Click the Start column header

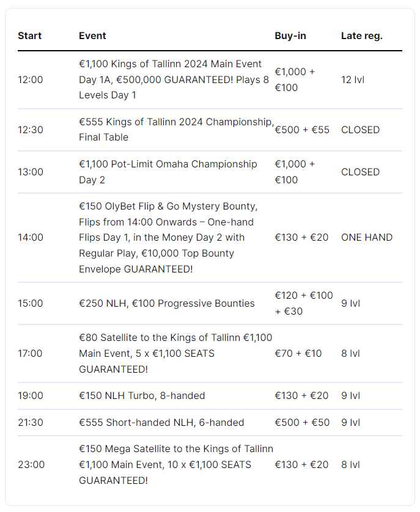click(29, 36)
